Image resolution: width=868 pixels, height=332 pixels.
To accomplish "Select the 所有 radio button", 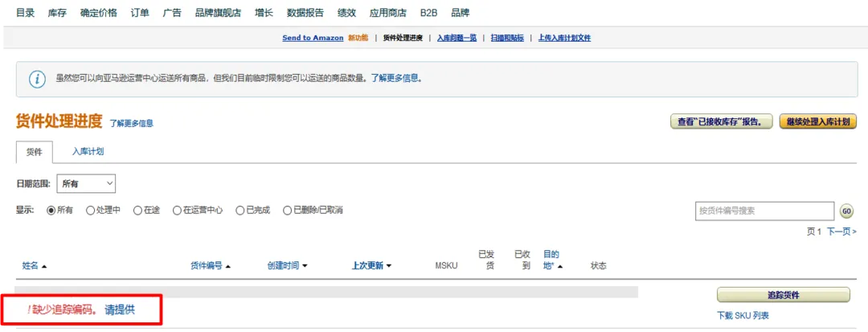I will (x=51, y=211).
